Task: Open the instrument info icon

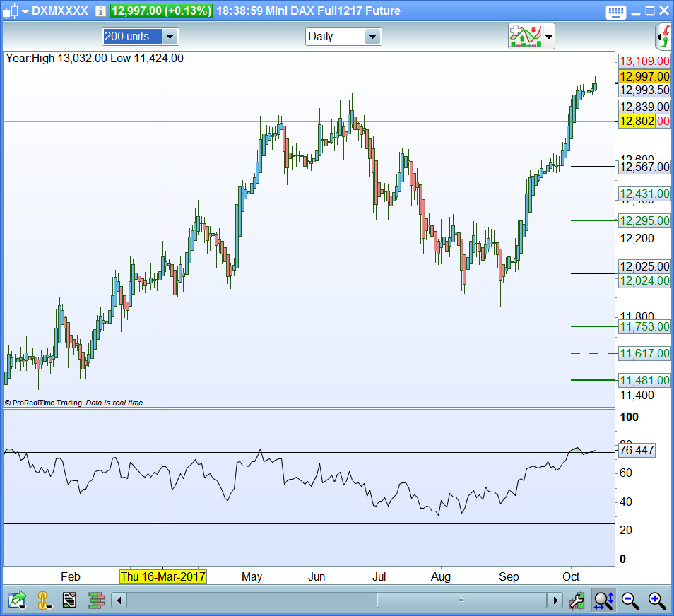Action: 100,11
